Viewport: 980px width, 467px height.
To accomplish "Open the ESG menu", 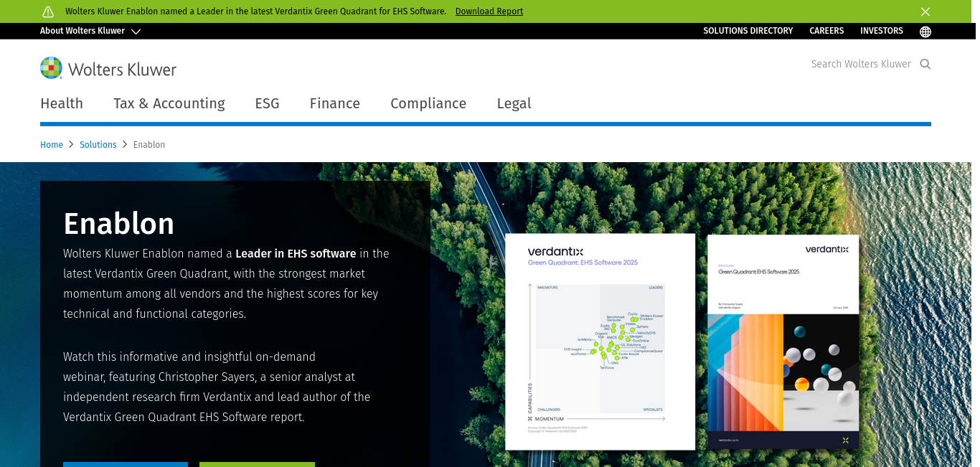I will [x=268, y=103].
